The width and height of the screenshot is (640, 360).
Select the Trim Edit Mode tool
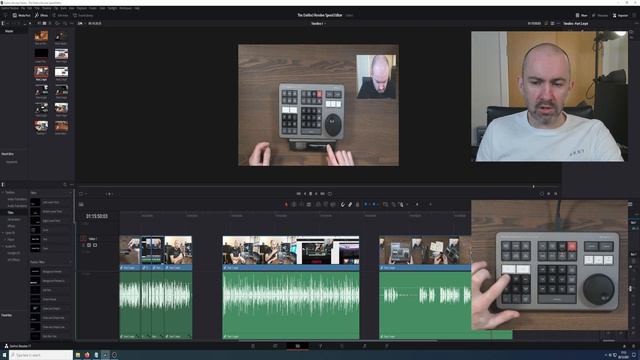tap(293, 204)
